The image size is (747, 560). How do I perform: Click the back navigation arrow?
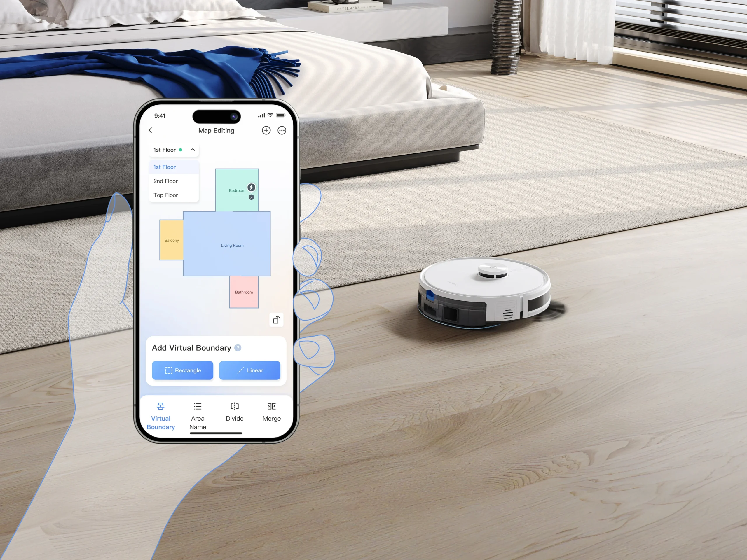click(151, 131)
